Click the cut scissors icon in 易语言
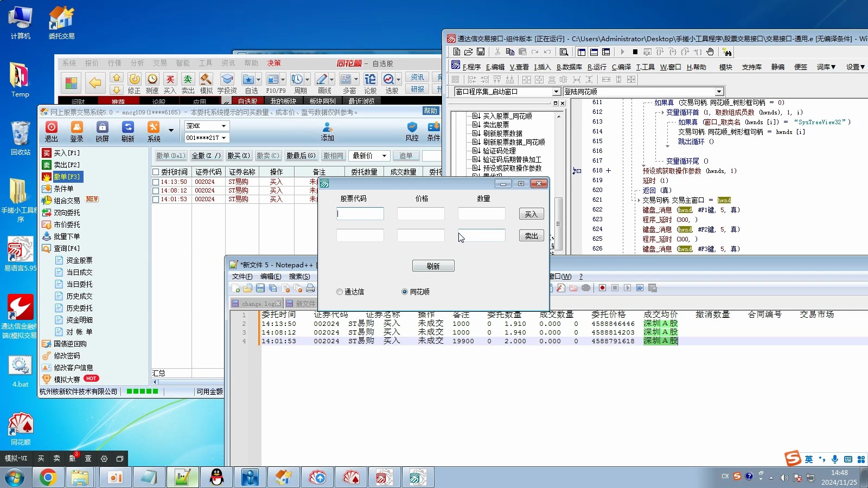Viewport: 868px width, 488px height. tap(497, 52)
